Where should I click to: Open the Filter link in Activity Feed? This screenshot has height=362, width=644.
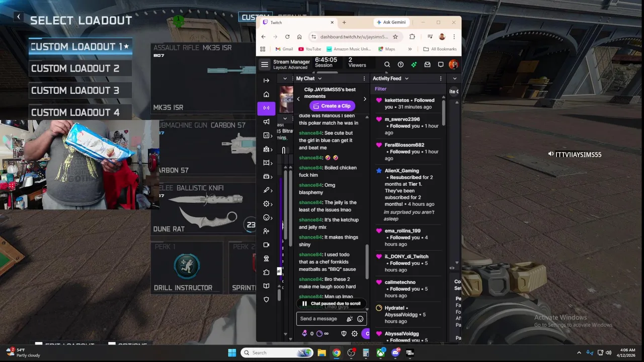[x=380, y=89]
